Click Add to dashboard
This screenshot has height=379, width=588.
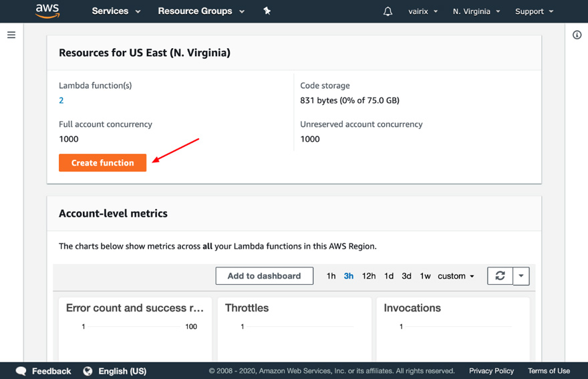coord(265,276)
